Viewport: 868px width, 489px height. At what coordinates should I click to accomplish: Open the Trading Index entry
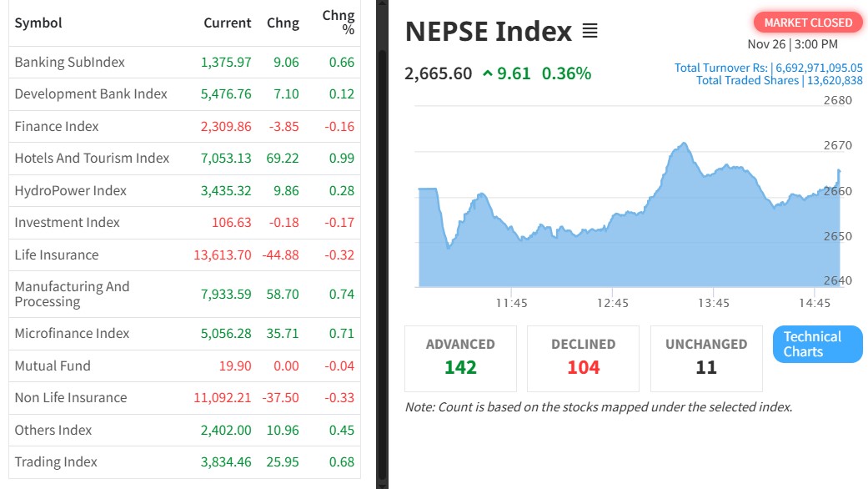pos(56,462)
